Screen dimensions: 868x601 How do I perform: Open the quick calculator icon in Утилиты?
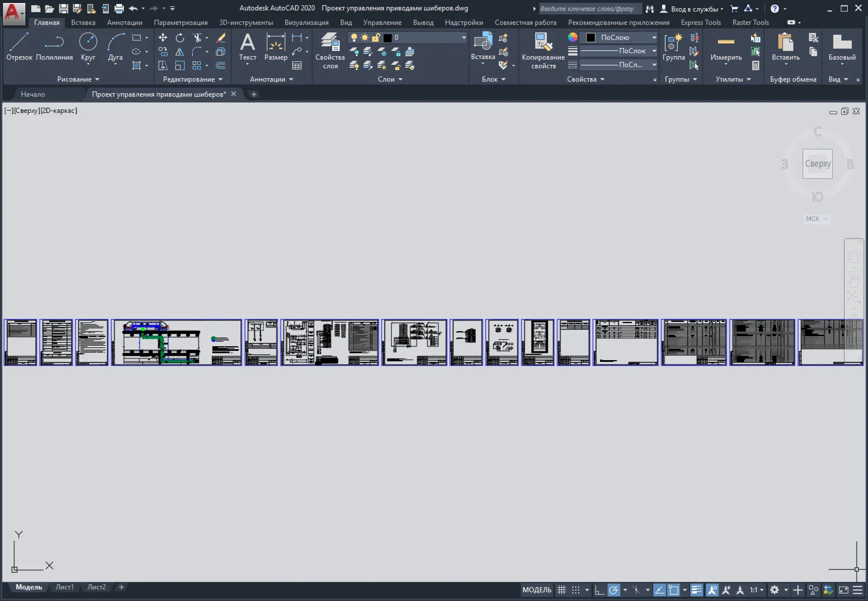tap(756, 65)
